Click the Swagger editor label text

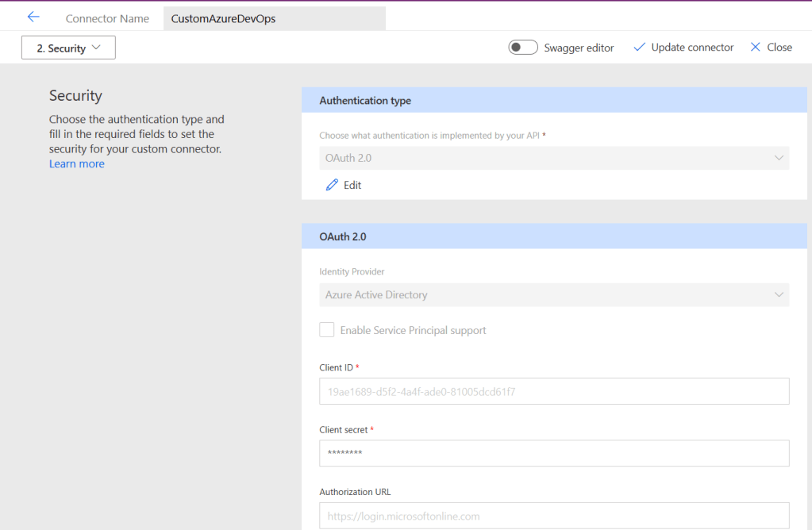tap(579, 48)
